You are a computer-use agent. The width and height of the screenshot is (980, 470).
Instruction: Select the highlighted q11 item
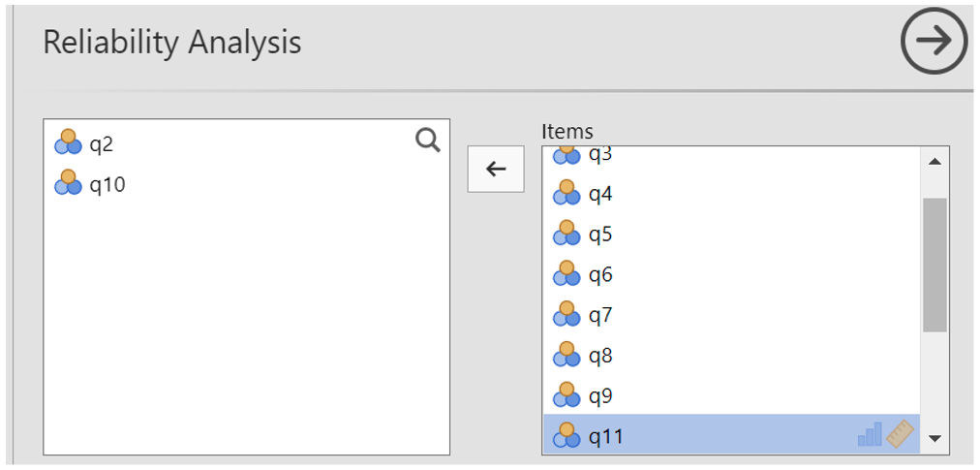(606, 437)
